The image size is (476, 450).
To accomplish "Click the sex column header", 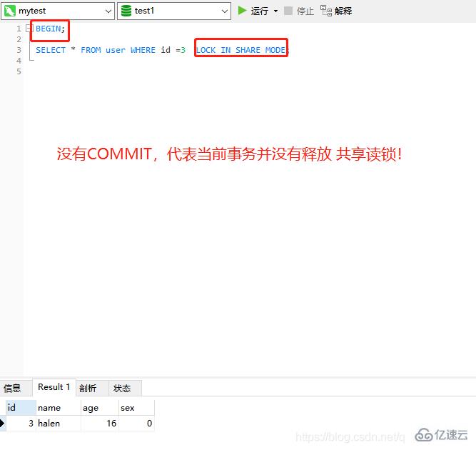I will 136,407.
